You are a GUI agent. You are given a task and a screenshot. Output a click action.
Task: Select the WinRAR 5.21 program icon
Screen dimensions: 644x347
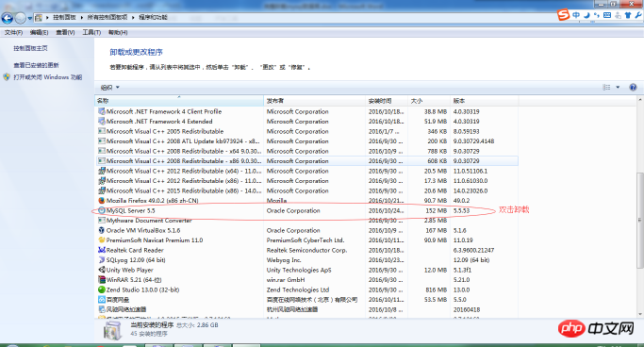coord(102,280)
